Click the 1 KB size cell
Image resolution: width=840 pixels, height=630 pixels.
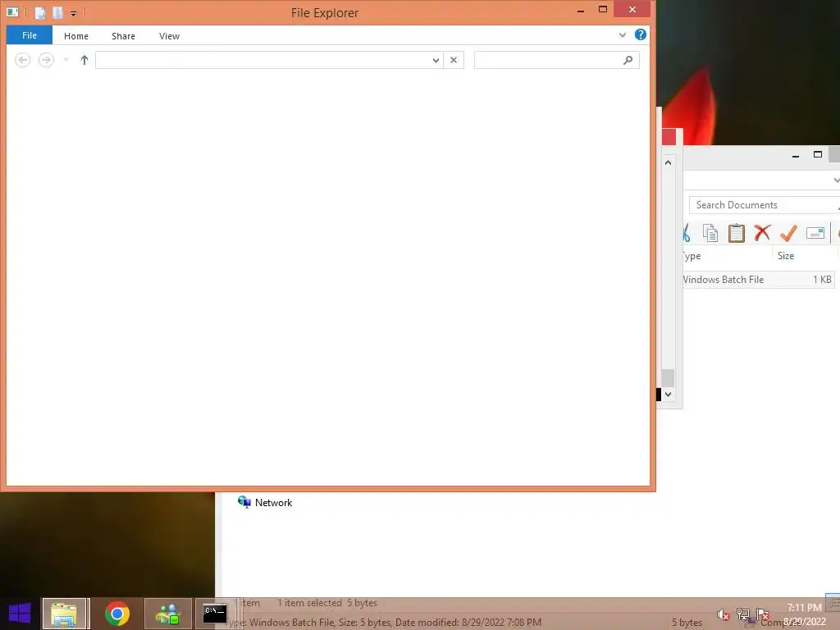[x=822, y=280]
